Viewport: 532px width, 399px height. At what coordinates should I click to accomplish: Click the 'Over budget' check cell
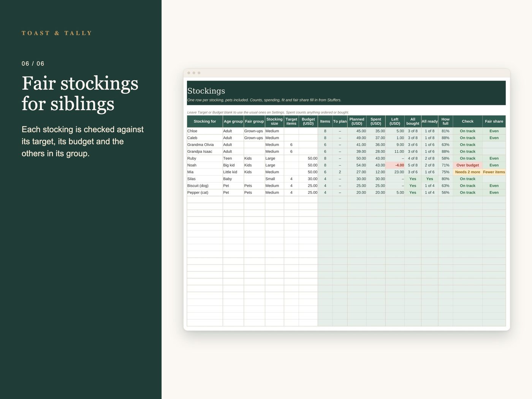tap(468, 165)
